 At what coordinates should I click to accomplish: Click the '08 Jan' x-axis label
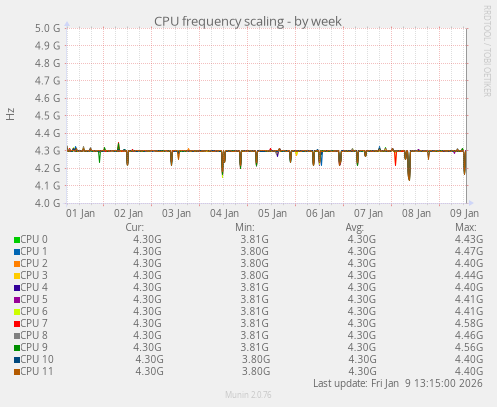pyautogui.click(x=416, y=213)
